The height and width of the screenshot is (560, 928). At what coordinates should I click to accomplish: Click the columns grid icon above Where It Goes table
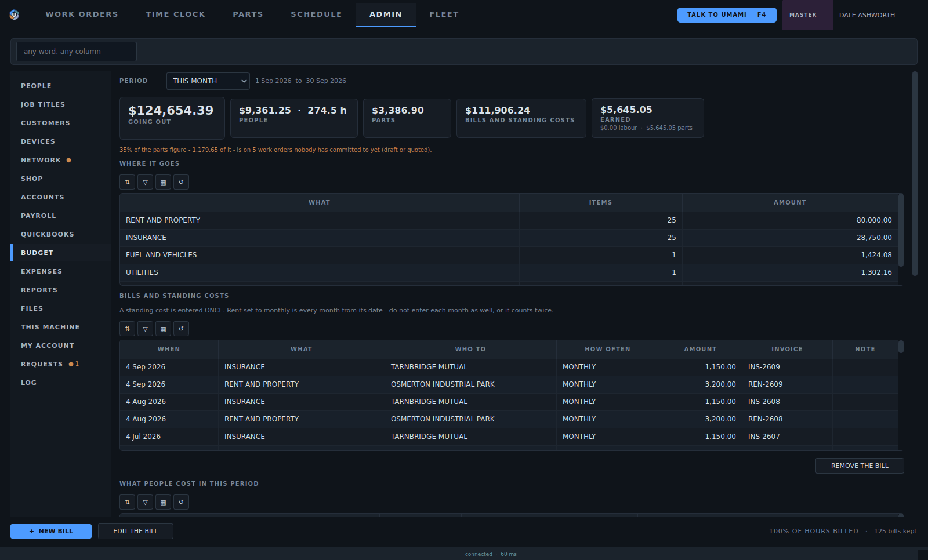[163, 182]
